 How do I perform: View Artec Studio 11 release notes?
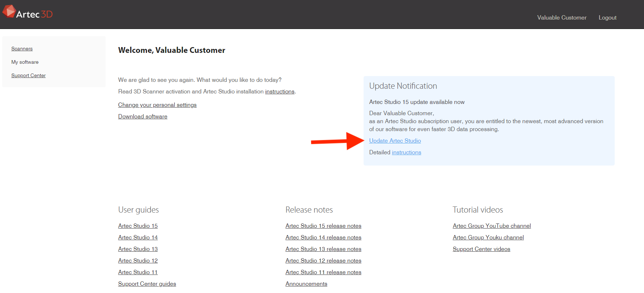click(x=323, y=272)
